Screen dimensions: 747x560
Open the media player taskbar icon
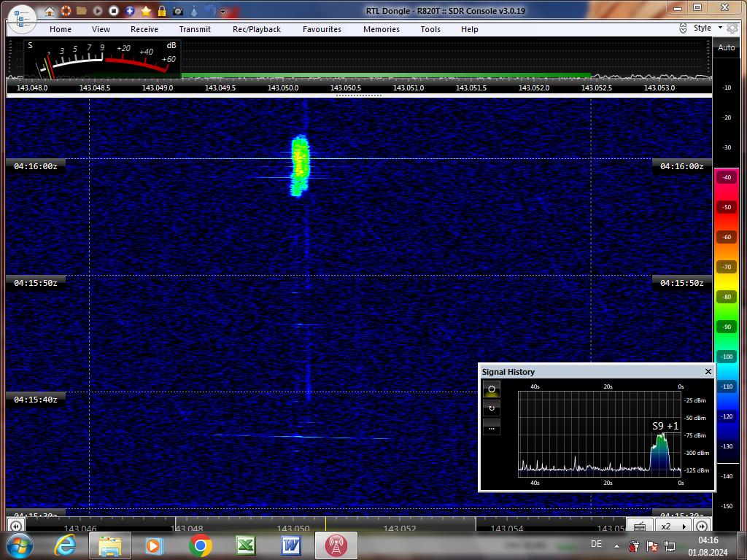pos(154,545)
